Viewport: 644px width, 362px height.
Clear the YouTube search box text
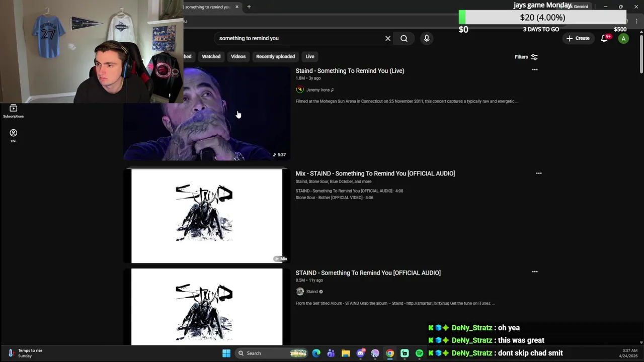(x=388, y=38)
